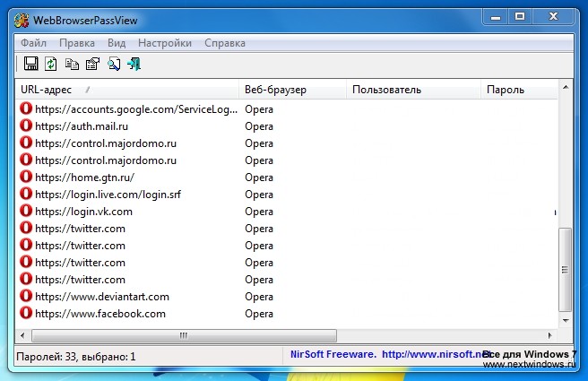Click the Exit door toolbar icon

click(x=134, y=65)
